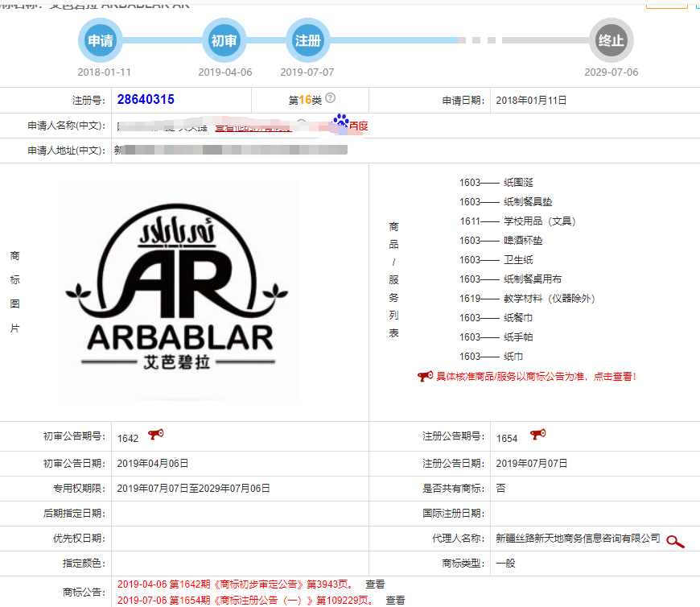The height and width of the screenshot is (607, 700).
Task: Click the ARBABLAR trademark image
Action: 179,291
